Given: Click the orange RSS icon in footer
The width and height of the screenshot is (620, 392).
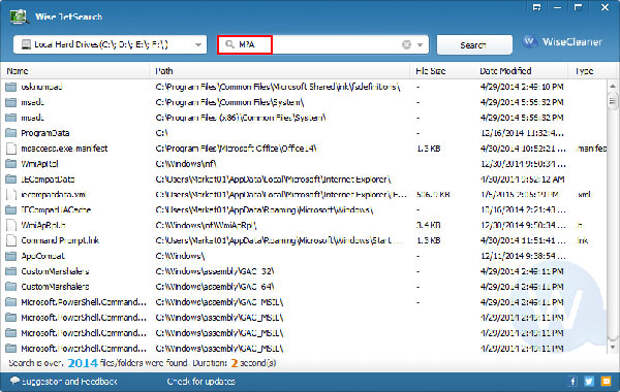Looking at the screenshot, I should pyautogui.click(x=606, y=381).
